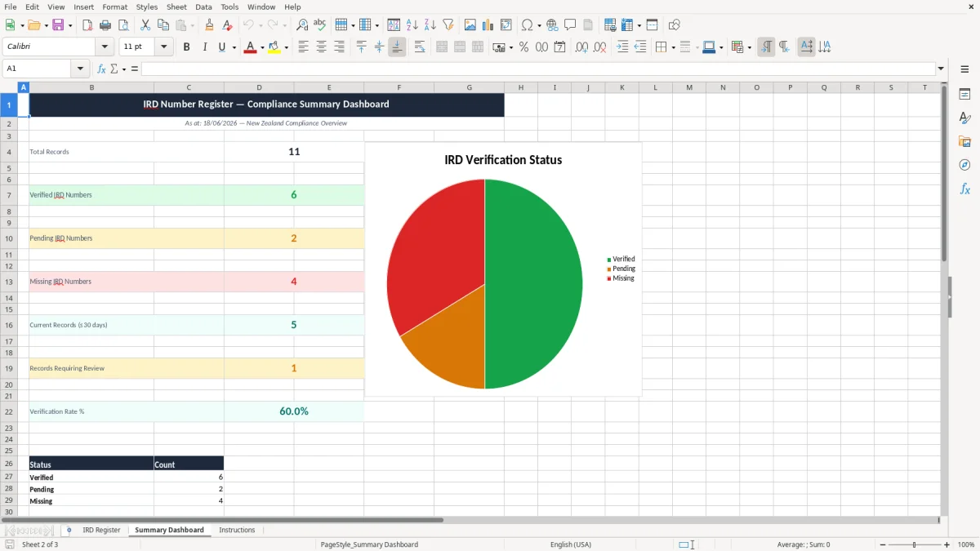Open font color dropdown arrow

point(261,47)
